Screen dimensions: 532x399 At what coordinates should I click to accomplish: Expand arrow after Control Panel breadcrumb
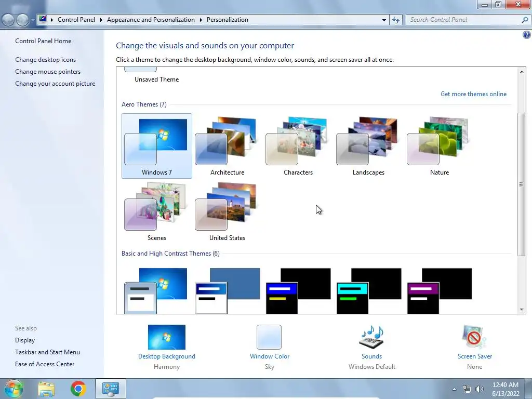(101, 20)
